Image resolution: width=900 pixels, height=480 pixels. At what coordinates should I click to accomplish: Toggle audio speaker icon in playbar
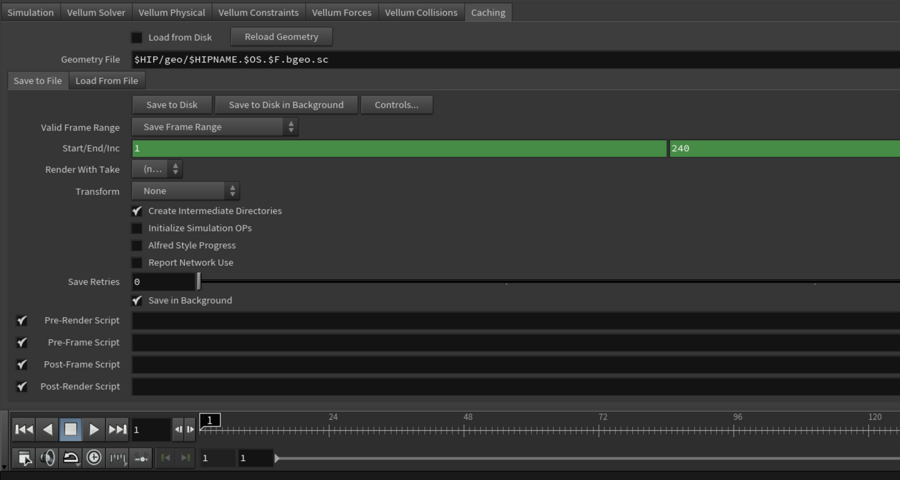[48, 458]
